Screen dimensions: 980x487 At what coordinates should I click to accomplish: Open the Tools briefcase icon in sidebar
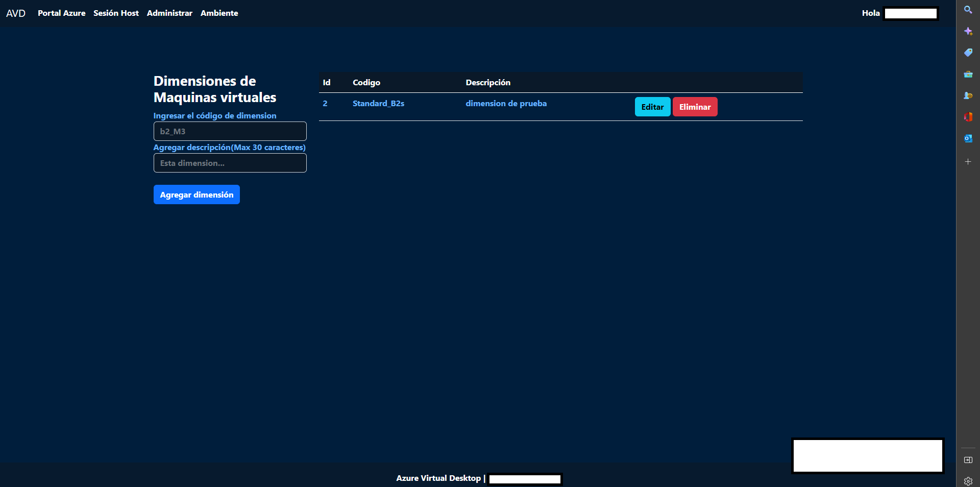[968, 74]
